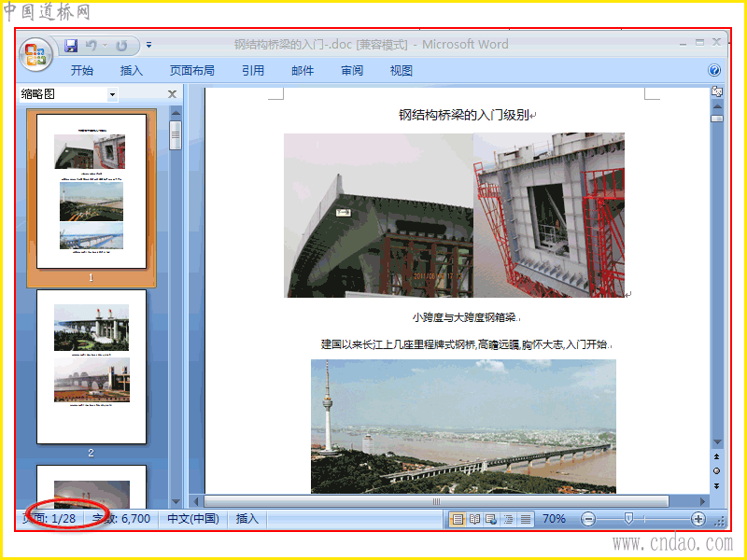Click the 中文(中国) language indicator
The height and width of the screenshot is (560, 747).
193,519
